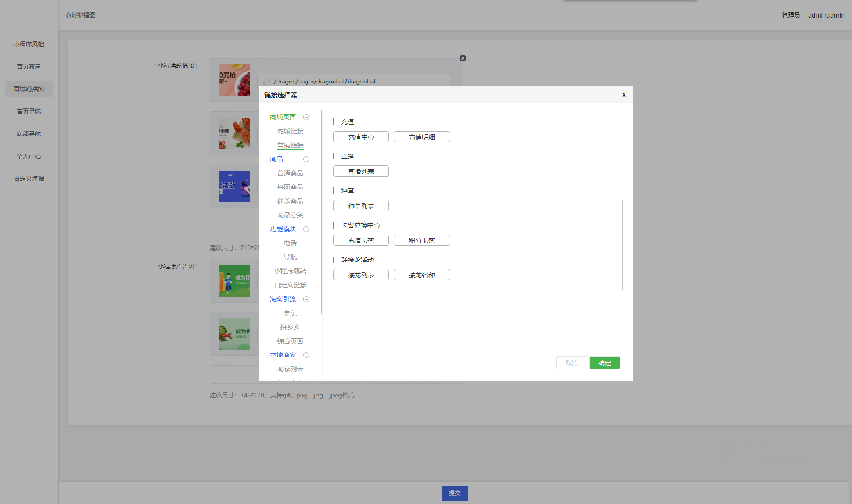Confirm selection with green 确定 button

click(x=605, y=363)
